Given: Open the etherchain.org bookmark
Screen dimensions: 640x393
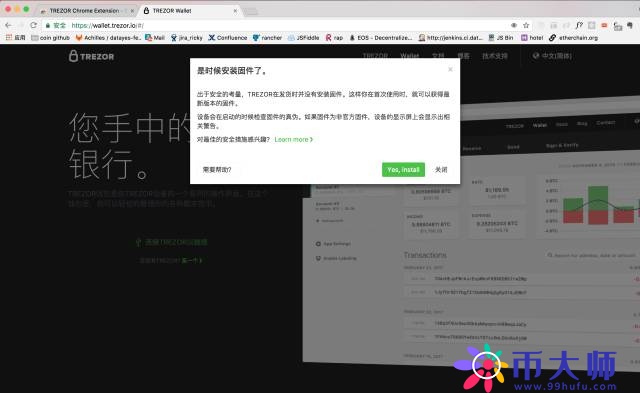Looking at the screenshot, I should coord(573,38).
